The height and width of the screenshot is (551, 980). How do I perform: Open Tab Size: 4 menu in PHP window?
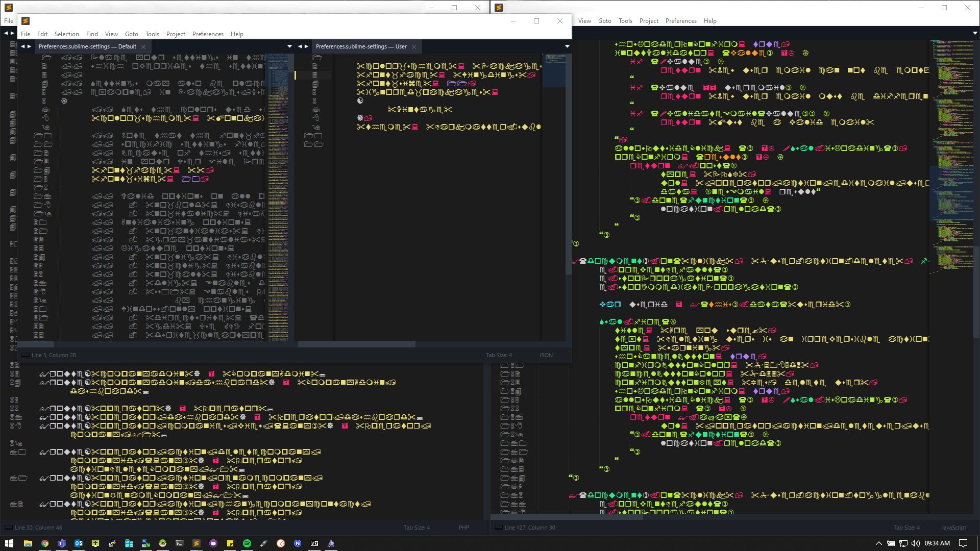tap(416, 528)
